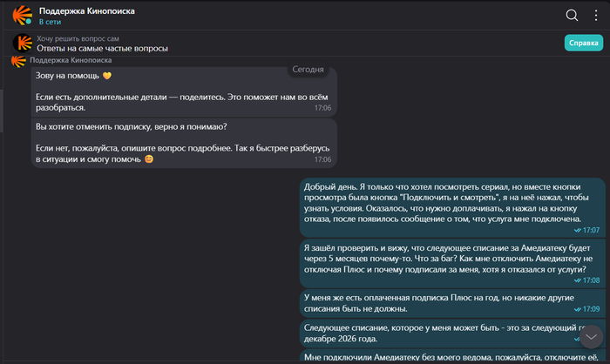Image resolution: width=610 pixels, height=364 pixels.
Task: Click the Kinopoisk logo beside pinned message
Action: 23,44
